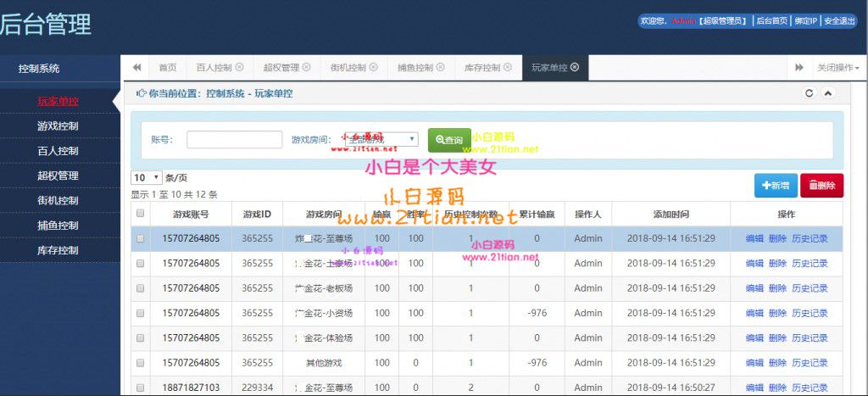Close the 捕鱼控制 tab via its X icon

pos(440,68)
